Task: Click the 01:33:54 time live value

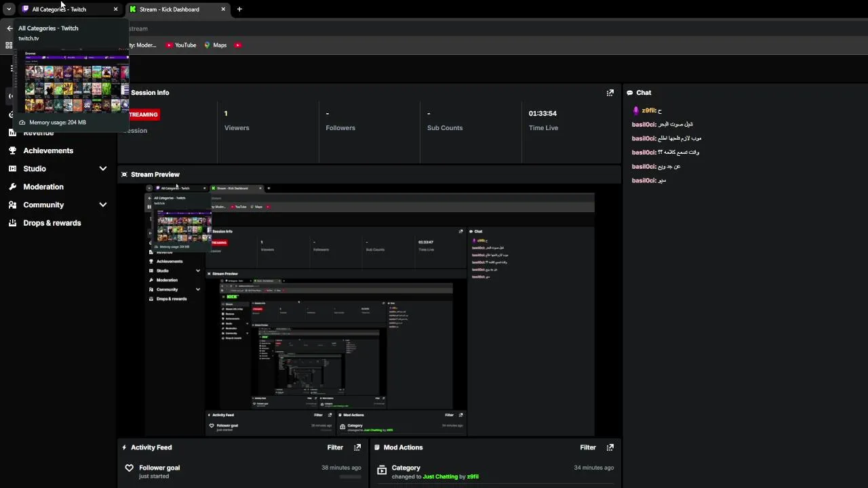Action: point(542,114)
